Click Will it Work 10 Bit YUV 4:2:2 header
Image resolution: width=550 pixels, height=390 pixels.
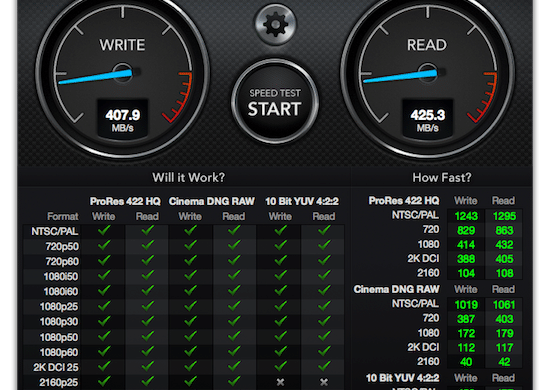[x=302, y=201]
